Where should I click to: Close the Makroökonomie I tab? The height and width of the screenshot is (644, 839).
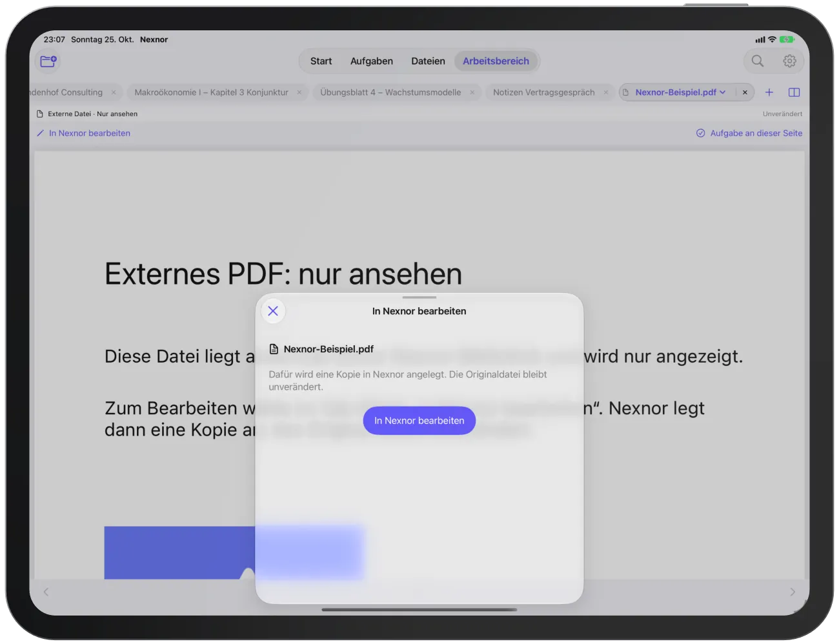point(299,92)
